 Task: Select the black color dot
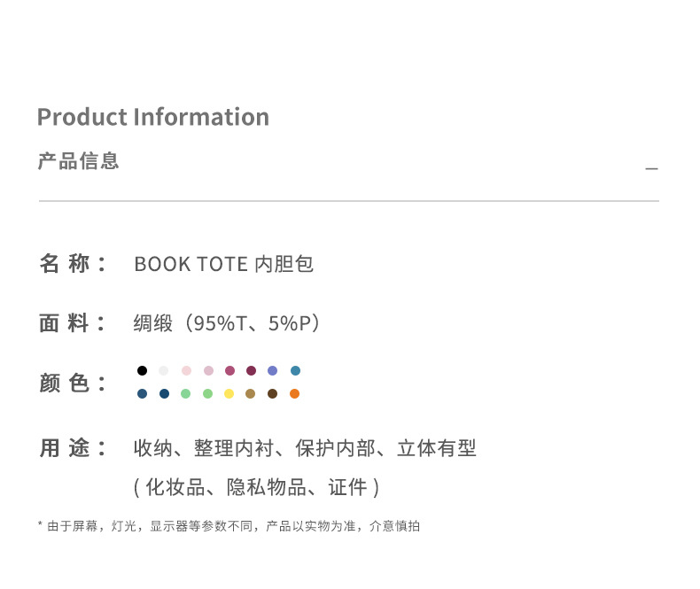(142, 370)
